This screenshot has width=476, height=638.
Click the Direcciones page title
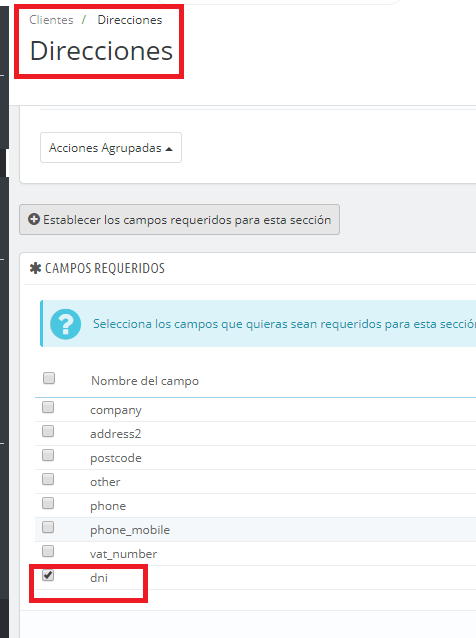coord(101,51)
